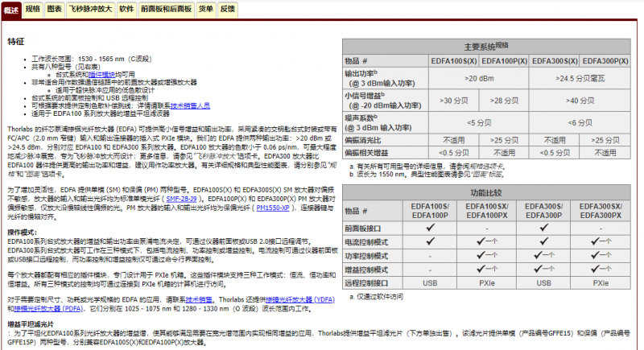Open the 规格 tab

[32, 9]
